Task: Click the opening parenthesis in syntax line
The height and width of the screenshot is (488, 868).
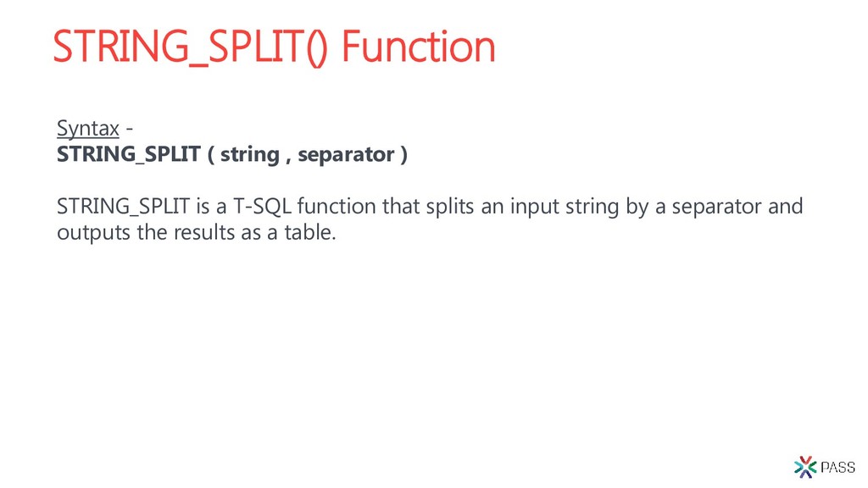Action: coord(211,155)
